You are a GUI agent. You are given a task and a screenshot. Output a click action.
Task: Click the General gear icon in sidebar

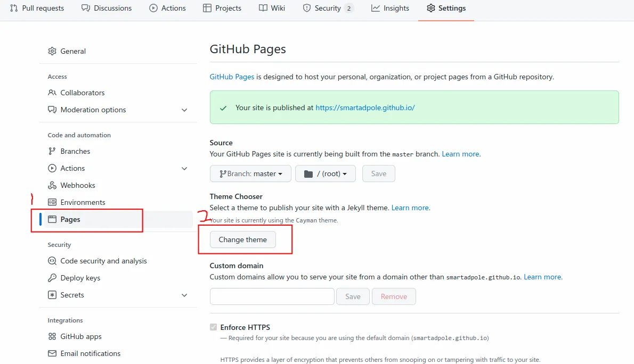[x=52, y=51]
